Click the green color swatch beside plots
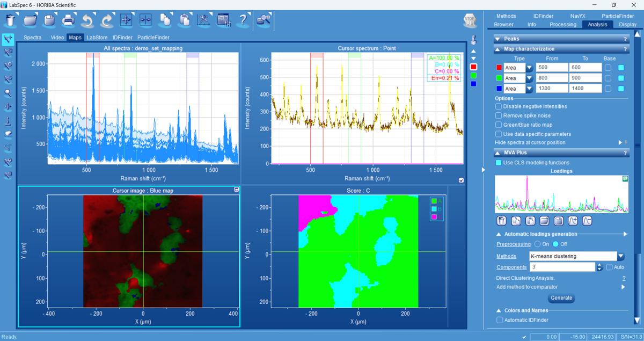Screen dimensions: 644x341 (473, 75)
